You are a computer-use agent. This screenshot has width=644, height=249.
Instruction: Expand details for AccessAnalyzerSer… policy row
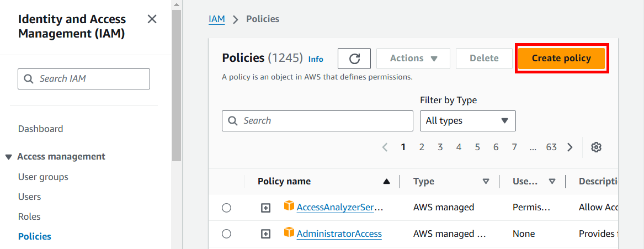(266, 208)
